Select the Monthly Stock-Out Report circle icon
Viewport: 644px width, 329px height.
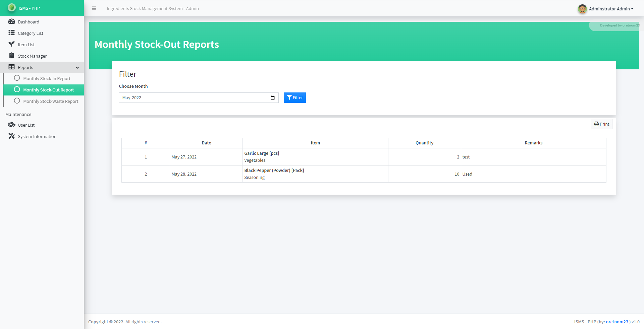[17, 89]
